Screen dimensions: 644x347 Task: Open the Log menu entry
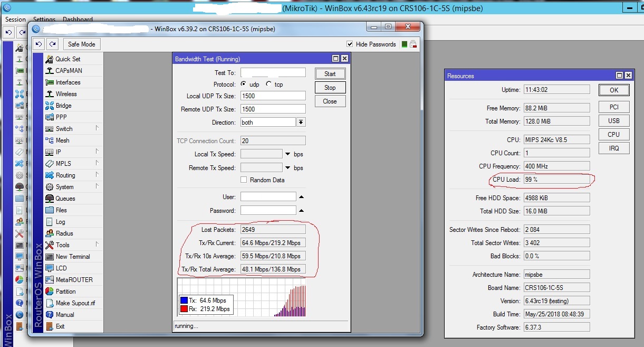(60, 222)
